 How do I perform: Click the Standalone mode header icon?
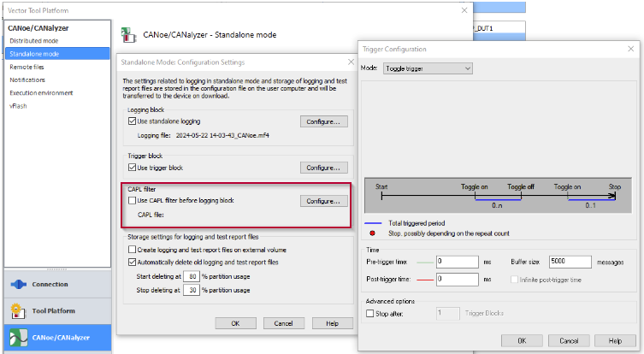tap(129, 34)
